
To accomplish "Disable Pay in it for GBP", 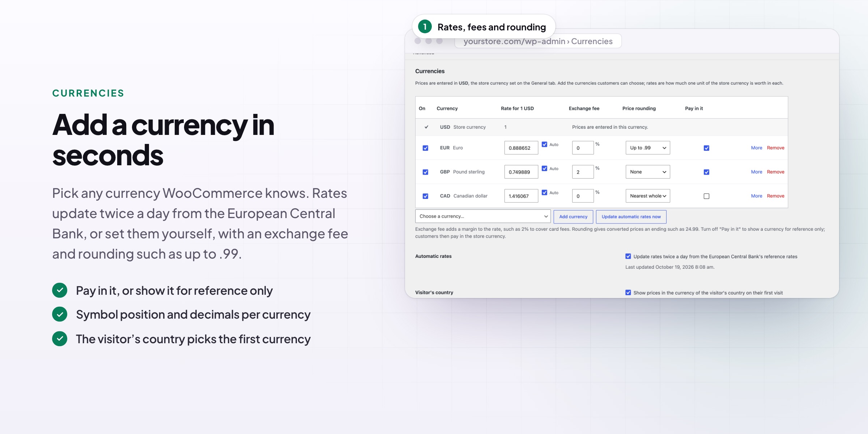I will tap(706, 172).
